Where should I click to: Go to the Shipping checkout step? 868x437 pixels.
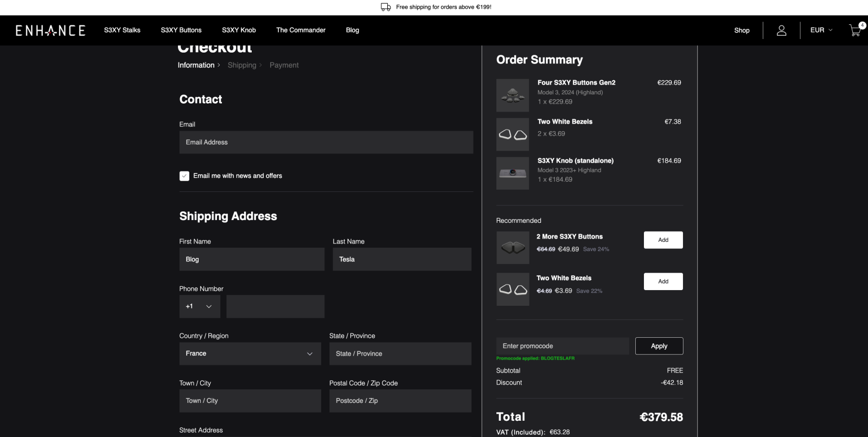click(x=242, y=65)
